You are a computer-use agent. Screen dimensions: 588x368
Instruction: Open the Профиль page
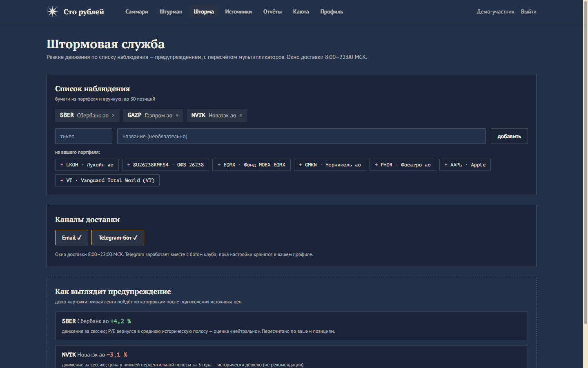click(x=332, y=11)
